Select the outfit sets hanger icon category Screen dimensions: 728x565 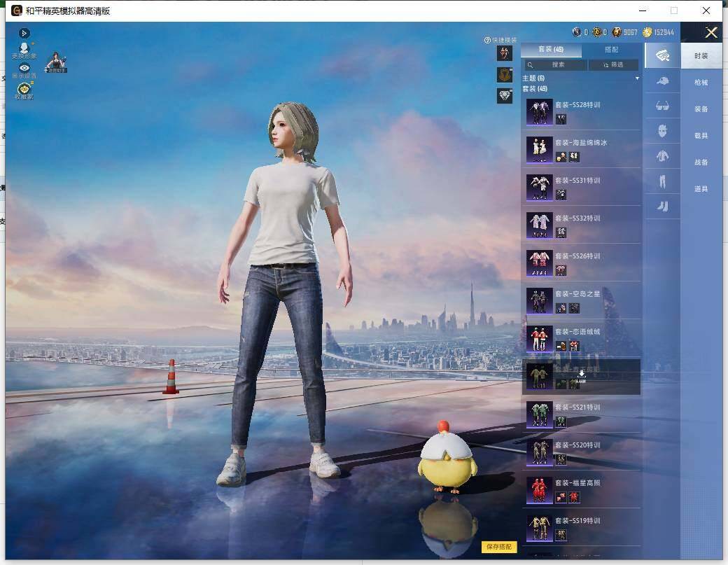click(x=662, y=56)
